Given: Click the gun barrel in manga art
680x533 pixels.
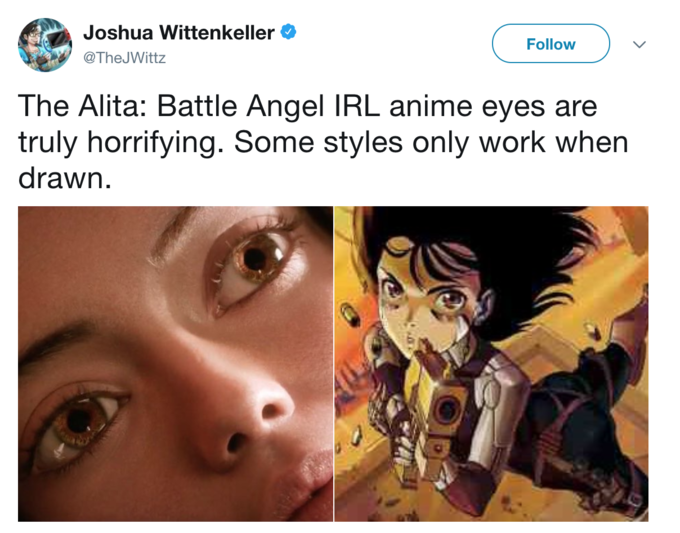Looking at the screenshot, I should point(447,410).
